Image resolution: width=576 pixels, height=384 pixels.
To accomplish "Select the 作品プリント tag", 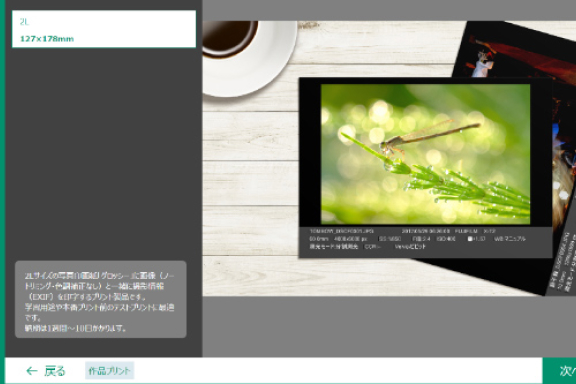I will [109, 371].
